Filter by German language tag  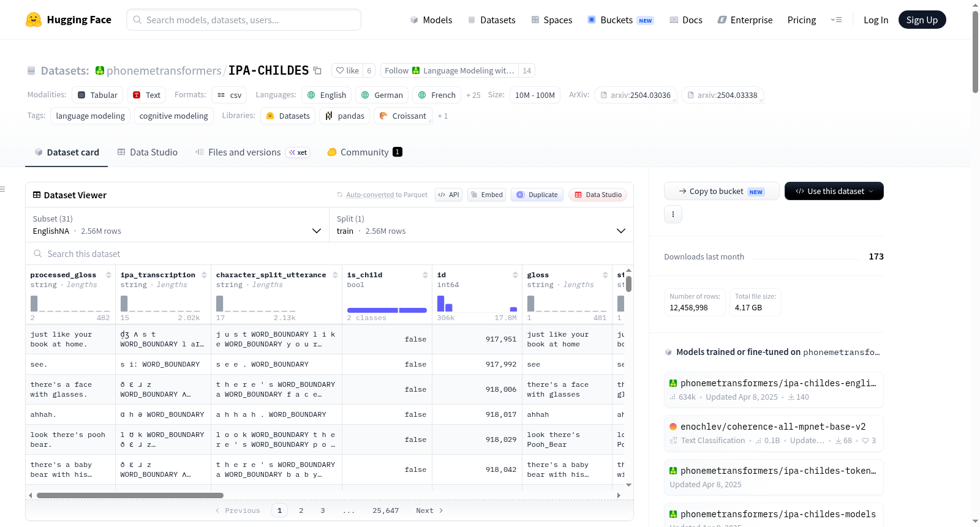(x=382, y=95)
